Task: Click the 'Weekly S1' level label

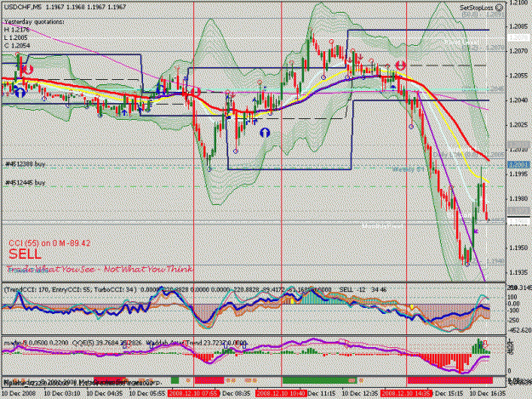Action: pyautogui.click(x=409, y=168)
